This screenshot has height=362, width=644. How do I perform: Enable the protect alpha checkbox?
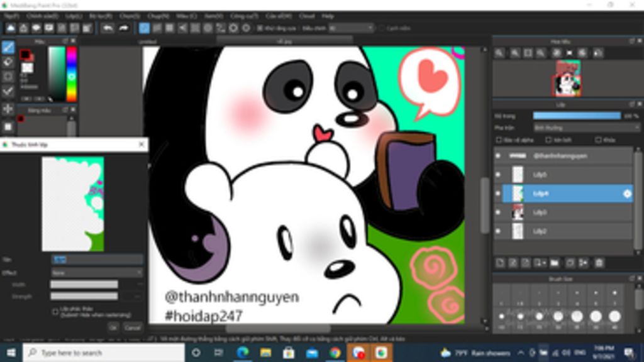pos(499,140)
